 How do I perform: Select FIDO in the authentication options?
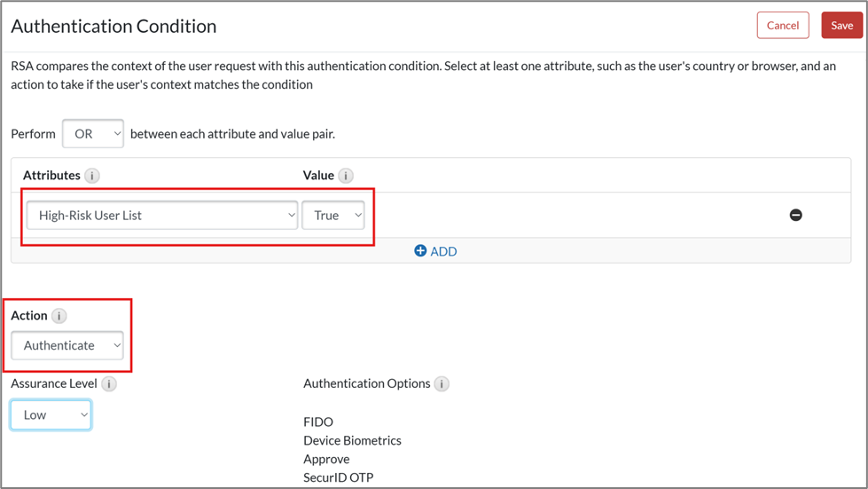[318, 422]
